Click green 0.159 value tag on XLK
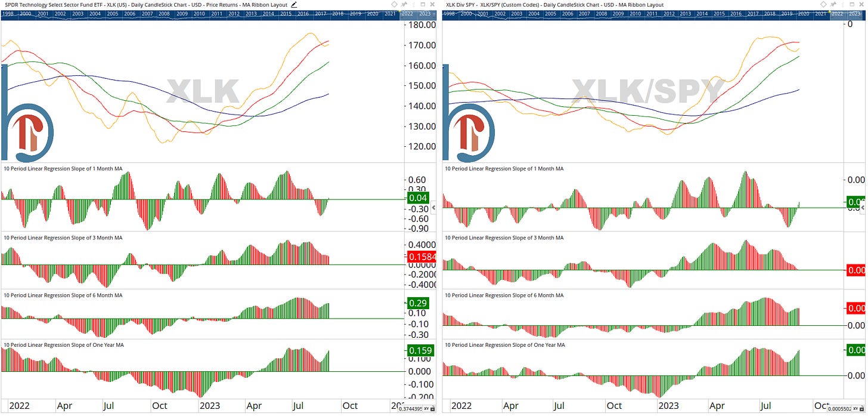 [x=420, y=350]
